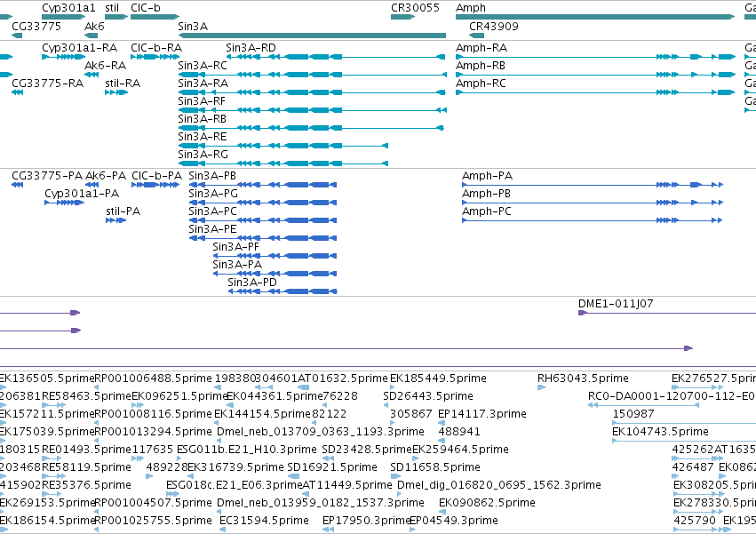Click the EK090862.5prime EST label

(x=487, y=504)
